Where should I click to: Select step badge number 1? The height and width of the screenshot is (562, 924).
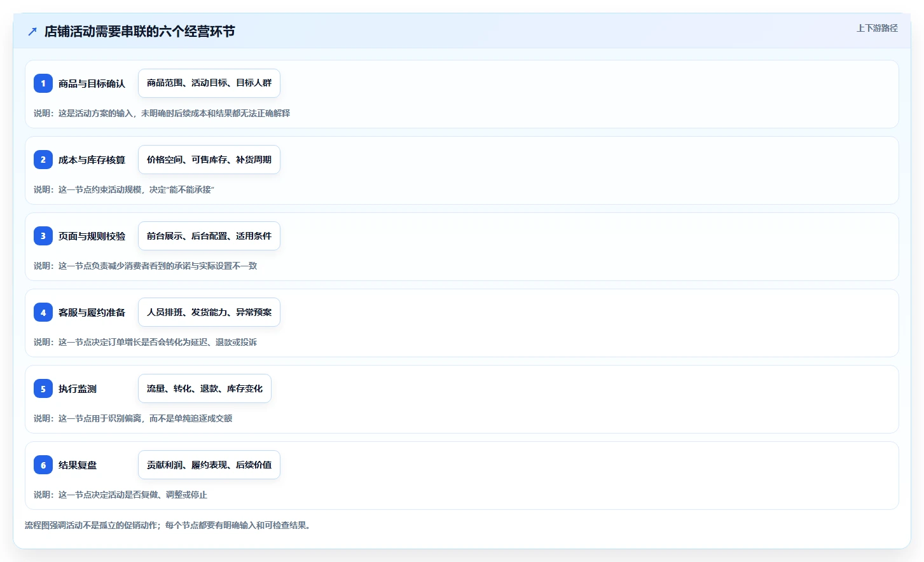43,83
